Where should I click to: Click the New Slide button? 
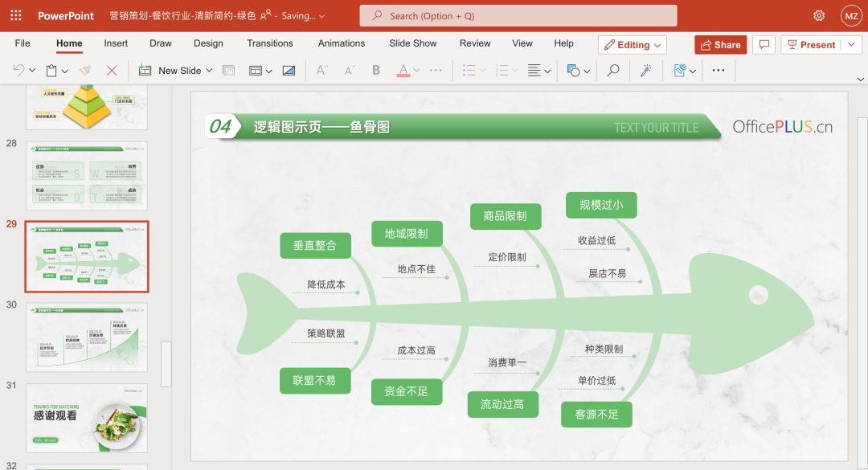click(170, 71)
